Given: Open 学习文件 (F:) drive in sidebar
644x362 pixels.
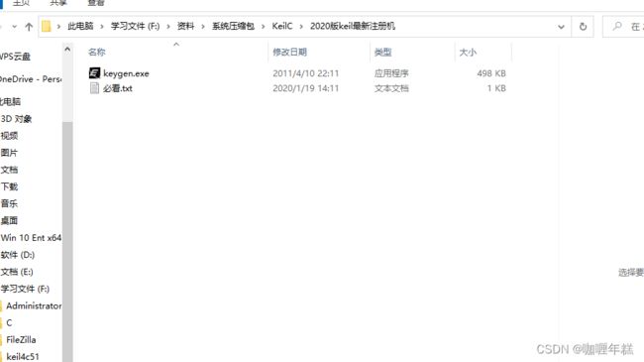Looking at the screenshot, I should point(25,289).
